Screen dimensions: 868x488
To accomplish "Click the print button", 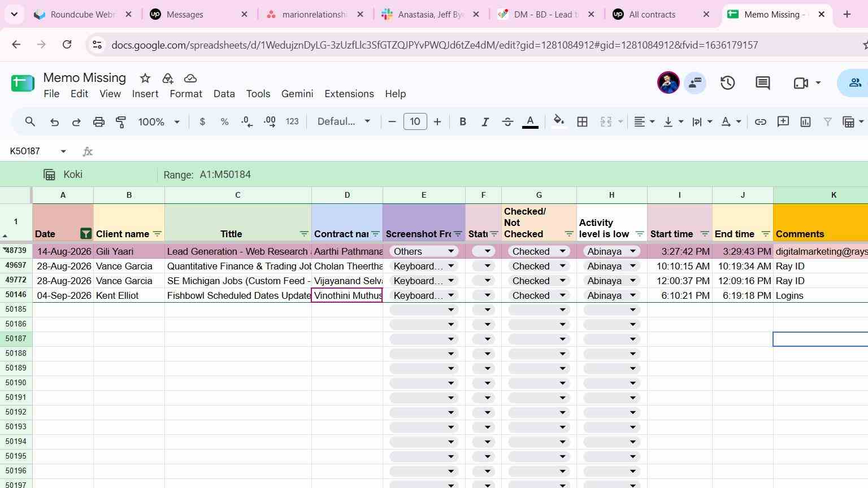I will pyautogui.click(x=99, y=121).
